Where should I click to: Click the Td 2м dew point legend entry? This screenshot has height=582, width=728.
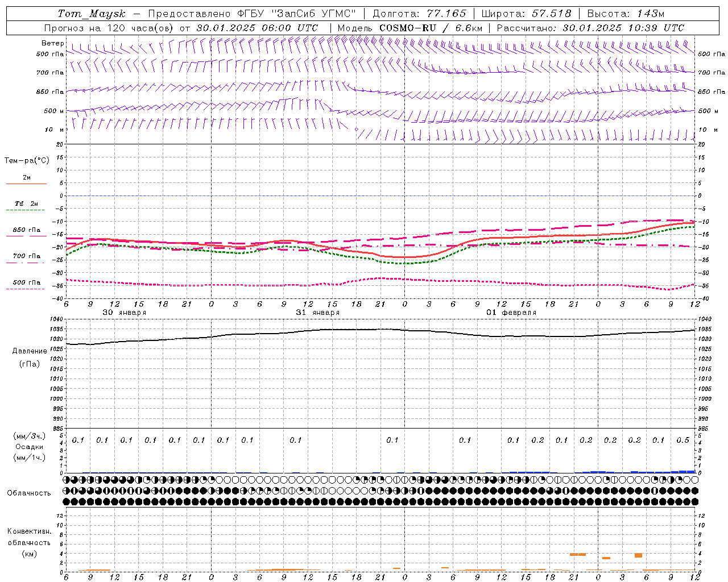point(26,203)
